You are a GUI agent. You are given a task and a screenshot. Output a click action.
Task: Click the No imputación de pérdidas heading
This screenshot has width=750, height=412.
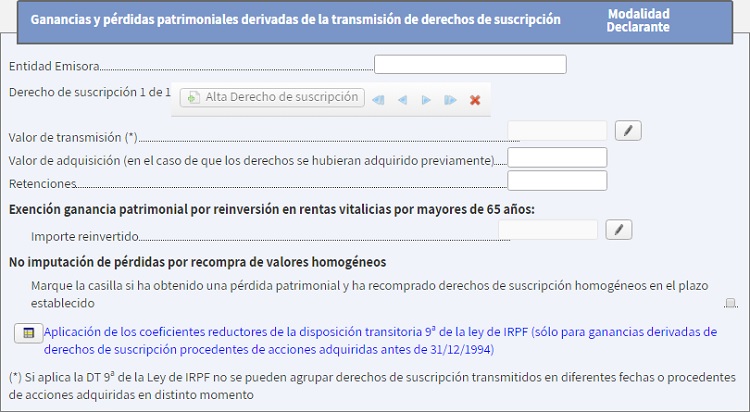tap(197, 262)
